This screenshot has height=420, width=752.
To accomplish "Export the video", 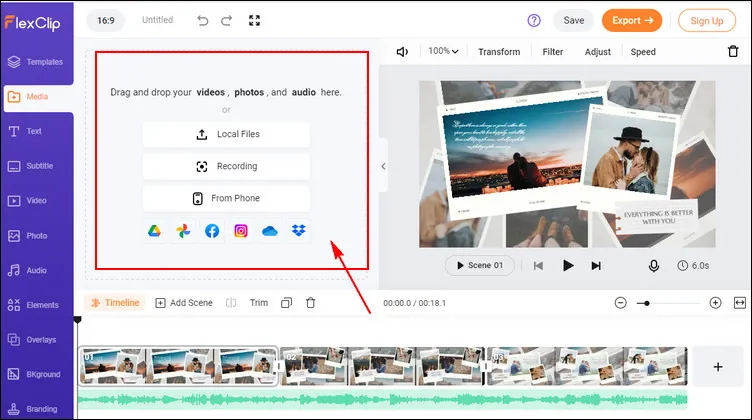I will [x=632, y=21].
